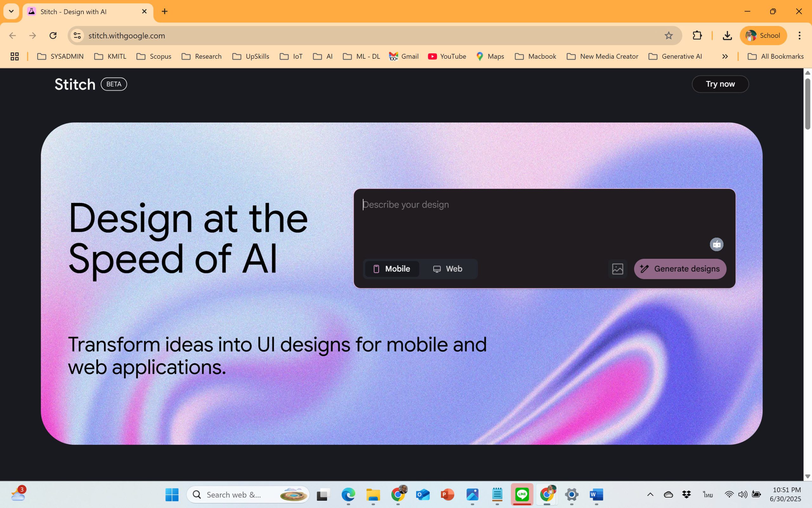Open the apps grid in bookmarks bar
The image size is (812, 508).
pyautogui.click(x=14, y=57)
